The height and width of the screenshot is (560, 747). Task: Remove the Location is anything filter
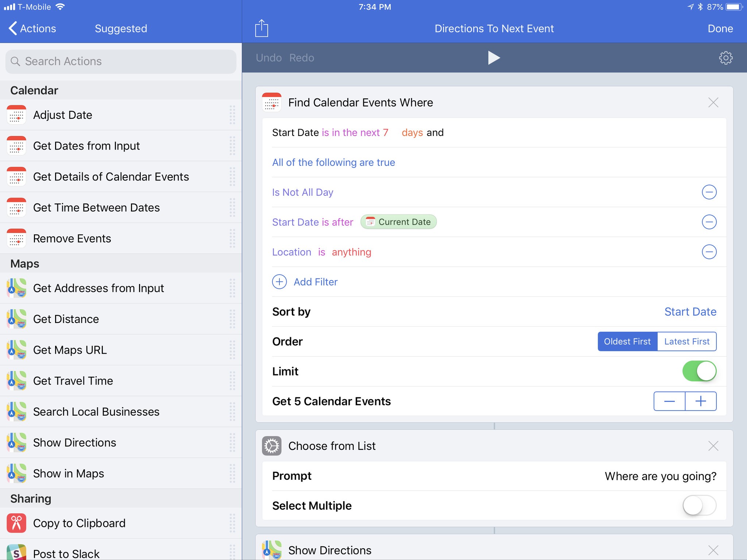click(709, 252)
